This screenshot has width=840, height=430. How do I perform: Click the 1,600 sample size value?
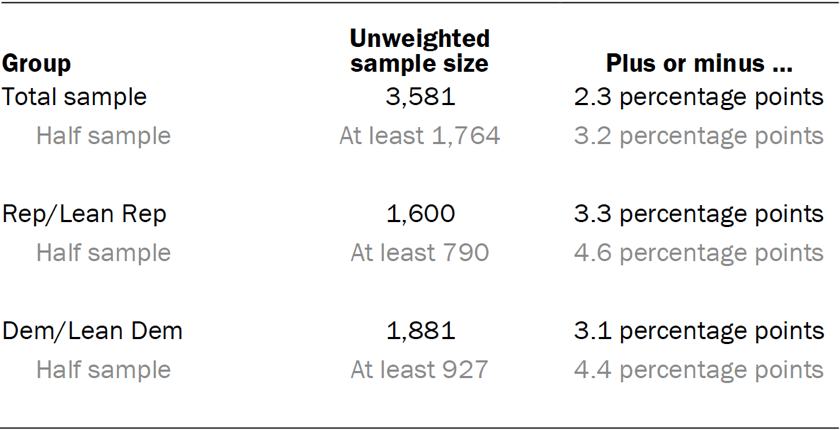(419, 214)
